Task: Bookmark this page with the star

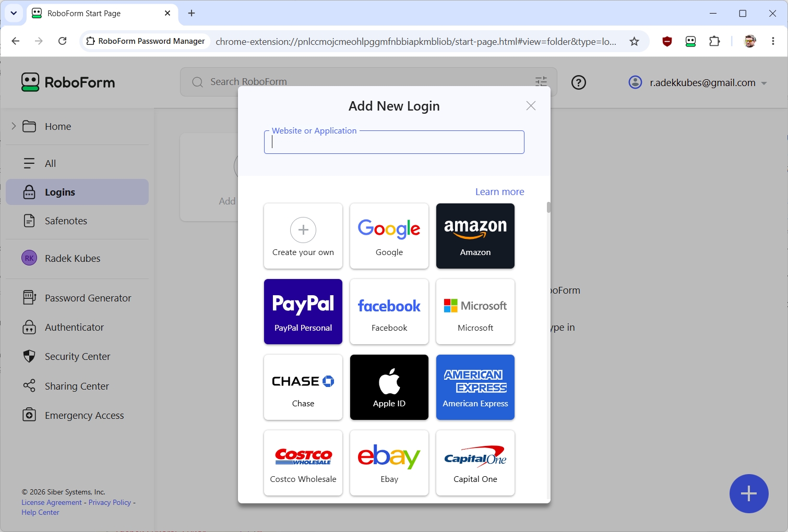Action: pos(634,41)
